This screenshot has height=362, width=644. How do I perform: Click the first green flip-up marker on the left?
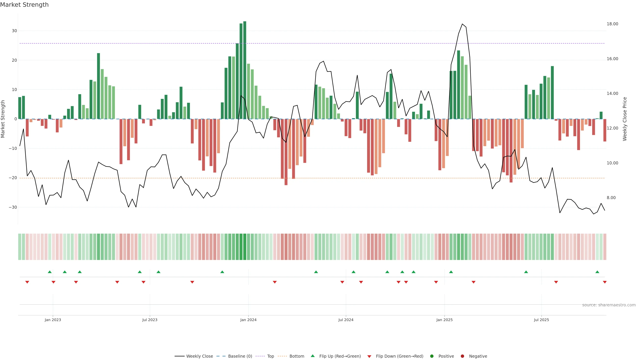click(50, 272)
